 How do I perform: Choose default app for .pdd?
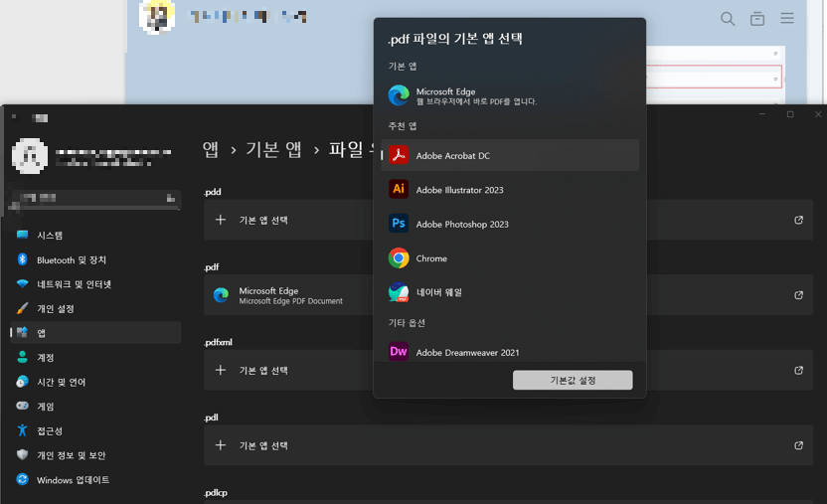pos(509,220)
